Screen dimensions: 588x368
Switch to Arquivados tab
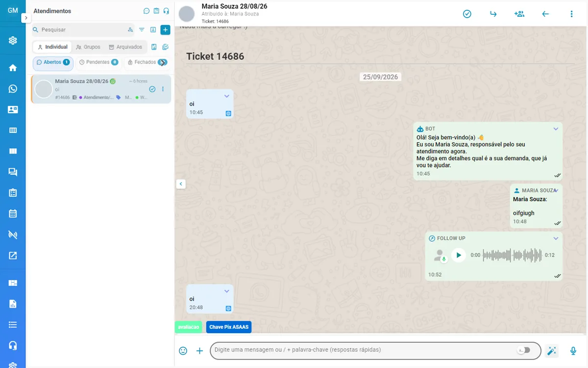(125, 47)
